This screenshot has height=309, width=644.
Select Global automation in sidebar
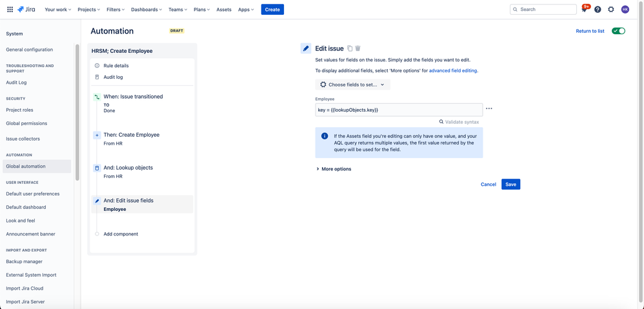pos(37,166)
